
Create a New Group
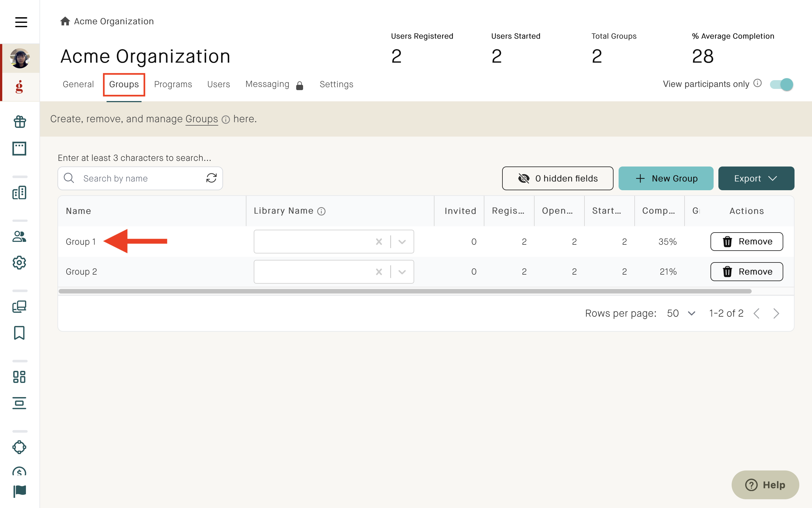click(x=666, y=178)
